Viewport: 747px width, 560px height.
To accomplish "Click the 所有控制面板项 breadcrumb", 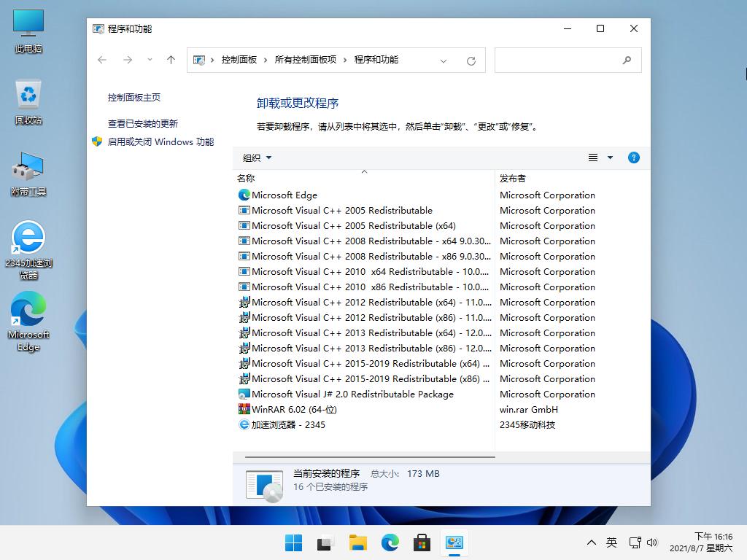I will (306, 60).
